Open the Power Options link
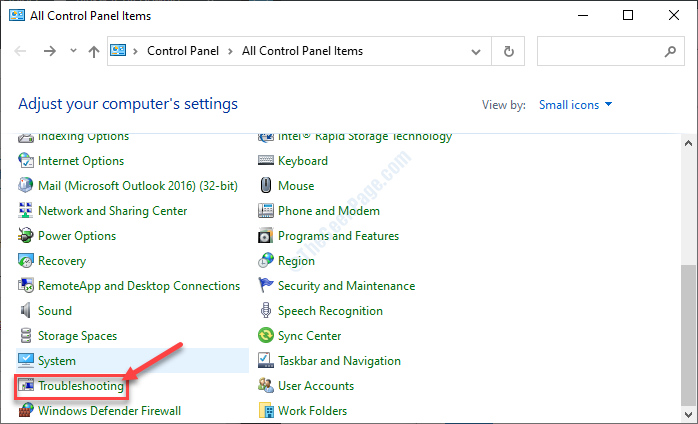This screenshot has width=698, height=424. [77, 236]
